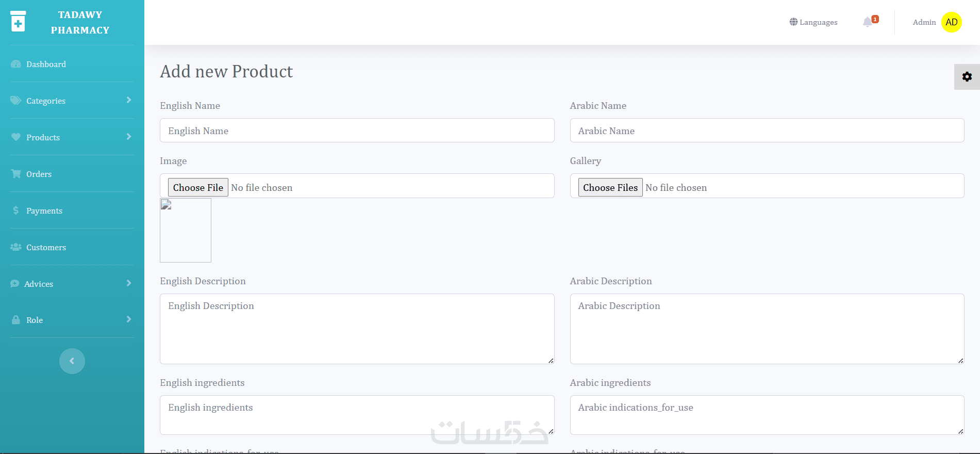Image resolution: width=980 pixels, height=454 pixels.
Task: Click the Payments dollar icon
Action: [x=16, y=210]
